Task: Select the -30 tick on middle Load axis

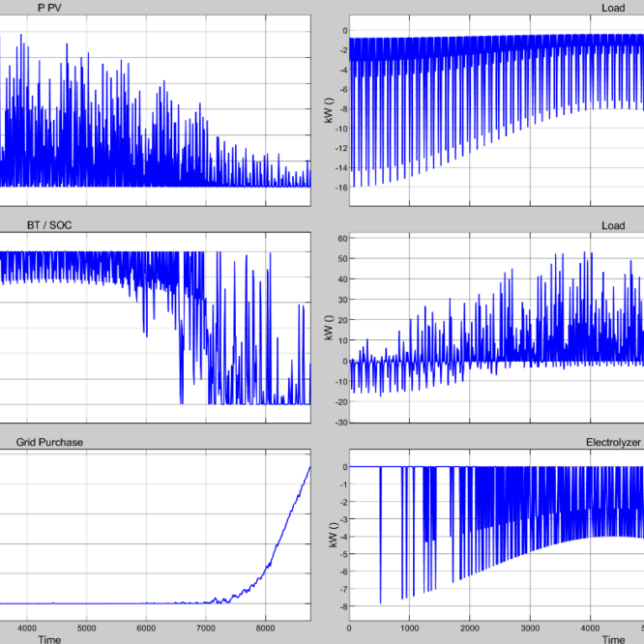Action: coord(341,423)
